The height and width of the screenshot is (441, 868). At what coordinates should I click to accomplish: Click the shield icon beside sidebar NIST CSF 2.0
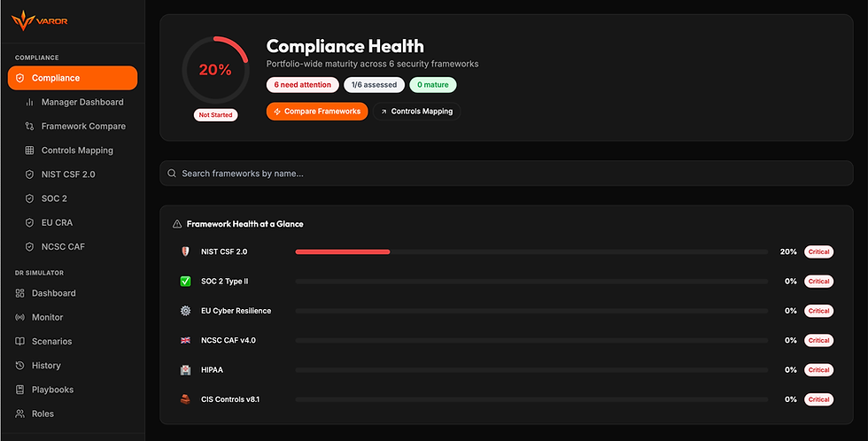click(30, 174)
